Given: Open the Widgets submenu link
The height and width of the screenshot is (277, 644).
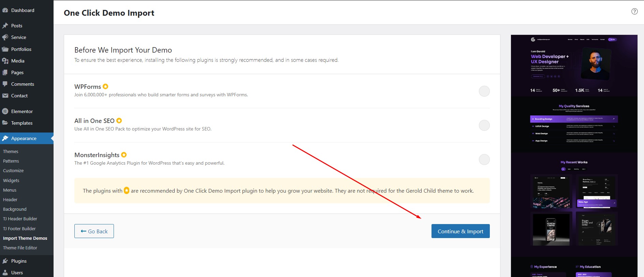Looking at the screenshot, I should pyautogui.click(x=11, y=180).
